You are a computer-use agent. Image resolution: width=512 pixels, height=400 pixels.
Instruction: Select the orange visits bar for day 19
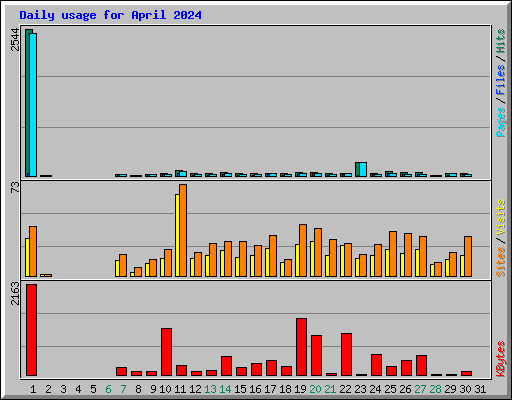click(303, 250)
